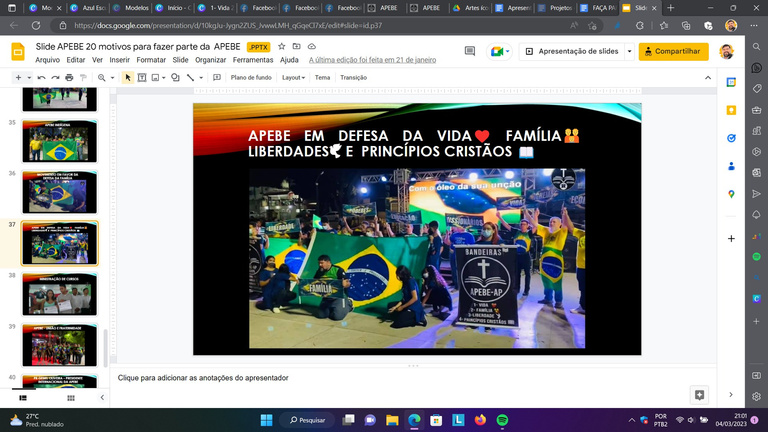Get add-ons with plus icon
This screenshot has height=432, width=768.
point(731,239)
